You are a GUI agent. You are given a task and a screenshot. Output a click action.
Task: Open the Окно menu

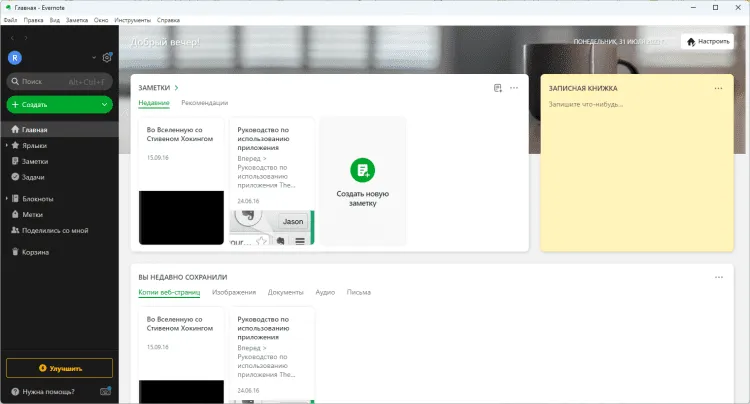point(101,20)
